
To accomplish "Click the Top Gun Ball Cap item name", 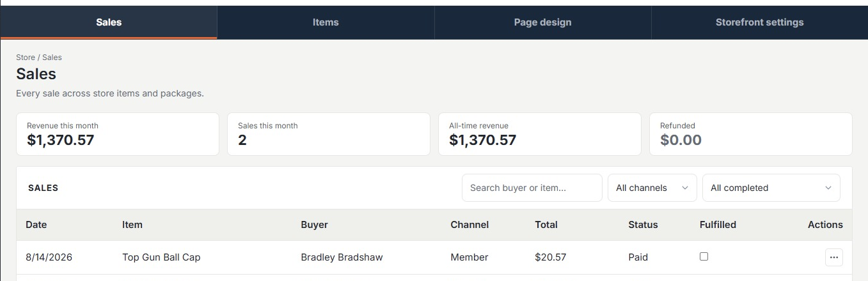I will (161, 257).
